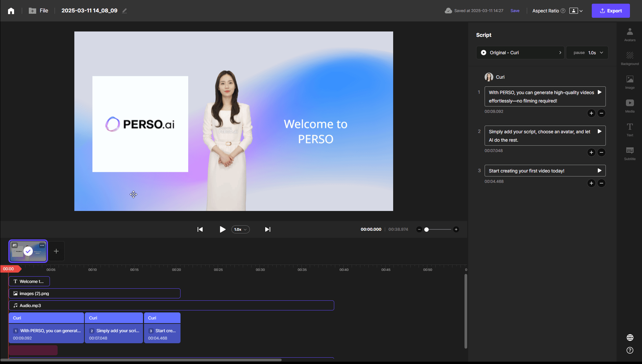This screenshot has width=642, height=364.
Task: Open the Text panel
Action: tap(630, 130)
